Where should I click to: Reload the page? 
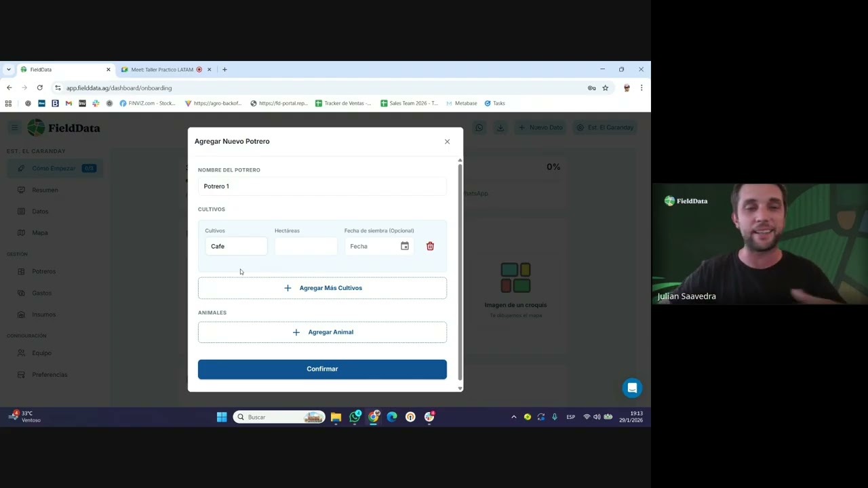40,87
